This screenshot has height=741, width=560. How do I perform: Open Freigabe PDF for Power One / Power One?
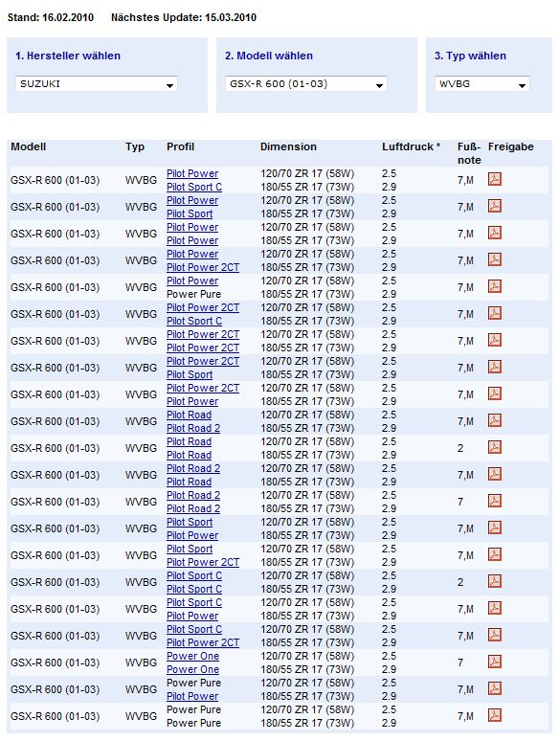point(495,662)
